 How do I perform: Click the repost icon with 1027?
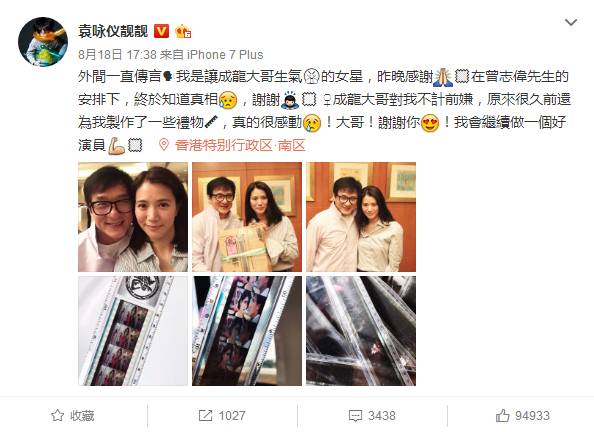222,416
